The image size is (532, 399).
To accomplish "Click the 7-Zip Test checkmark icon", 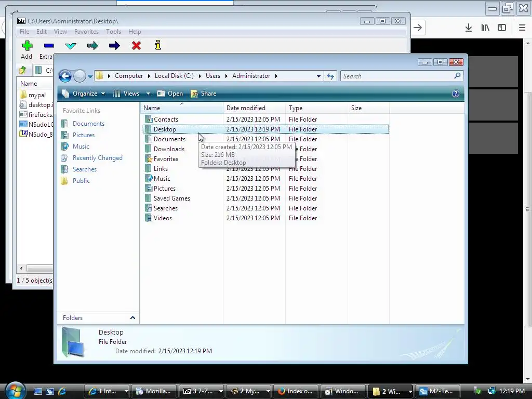I will tap(71, 46).
